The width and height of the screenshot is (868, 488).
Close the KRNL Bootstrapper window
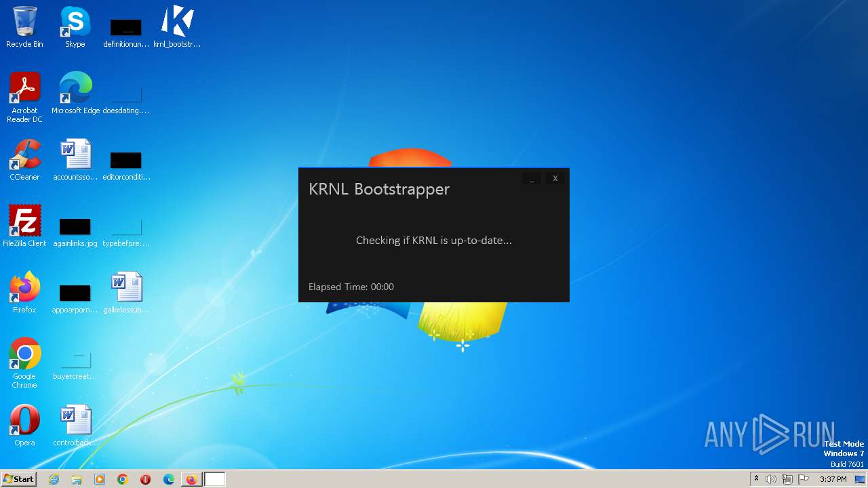(555, 178)
